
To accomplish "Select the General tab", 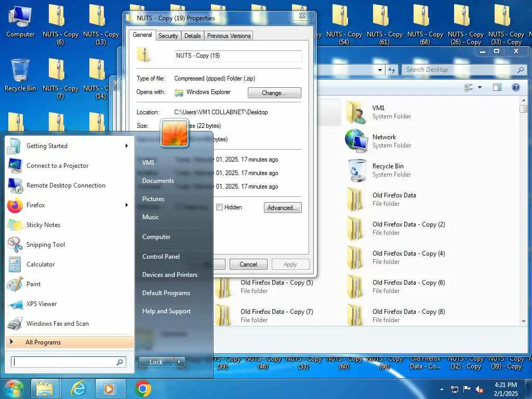I will [142, 35].
